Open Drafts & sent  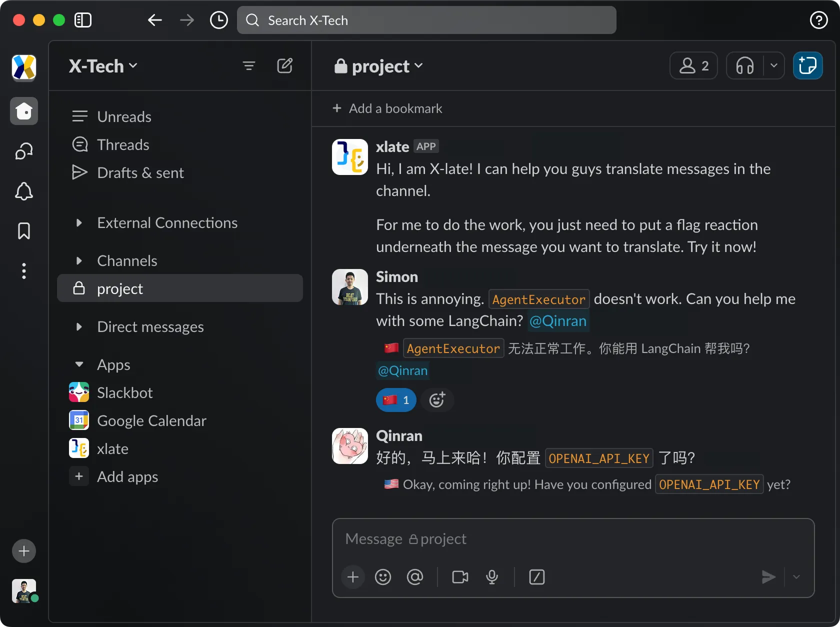(140, 172)
